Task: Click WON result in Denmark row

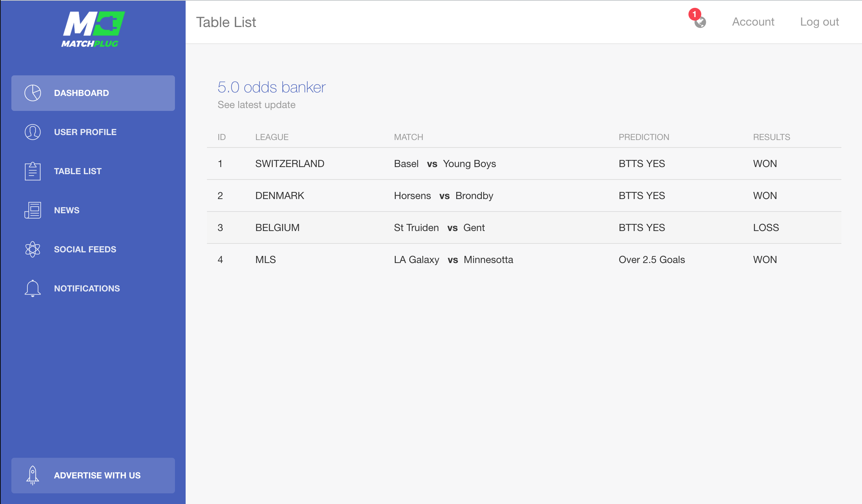Action: (x=765, y=195)
